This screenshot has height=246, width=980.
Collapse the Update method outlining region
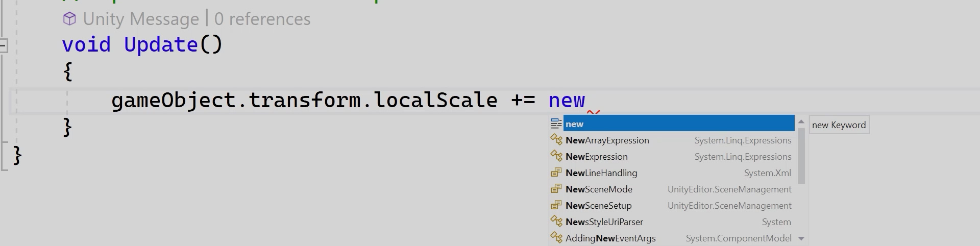(3, 45)
